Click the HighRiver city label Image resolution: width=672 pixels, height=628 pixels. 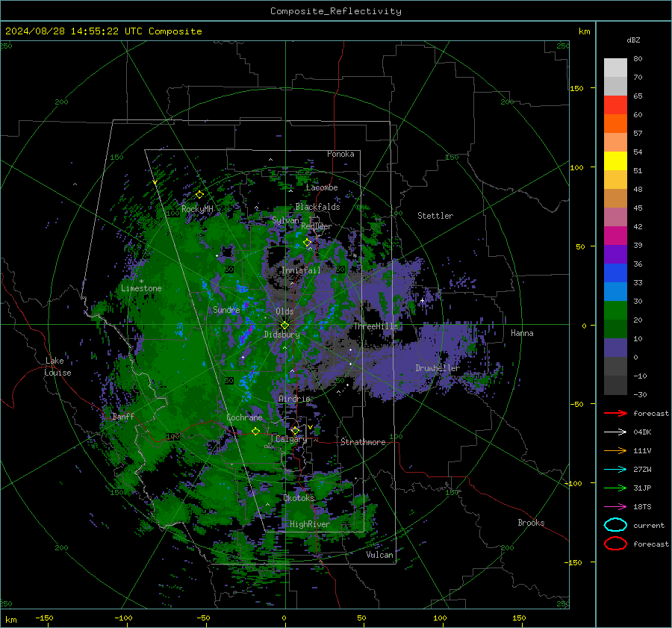click(x=309, y=524)
